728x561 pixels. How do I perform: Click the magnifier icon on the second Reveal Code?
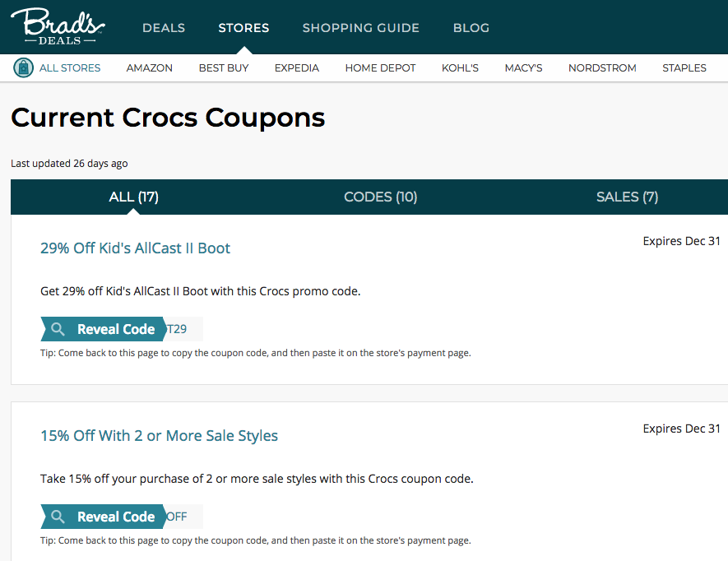58,517
